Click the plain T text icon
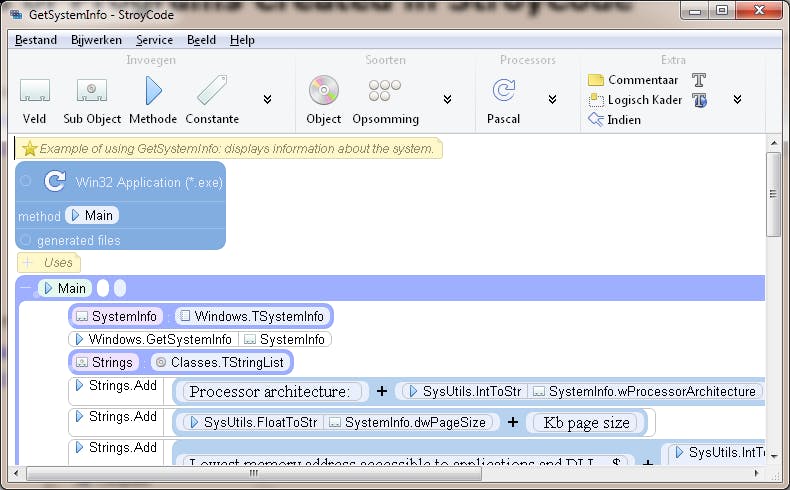The image size is (790, 490). (699, 80)
